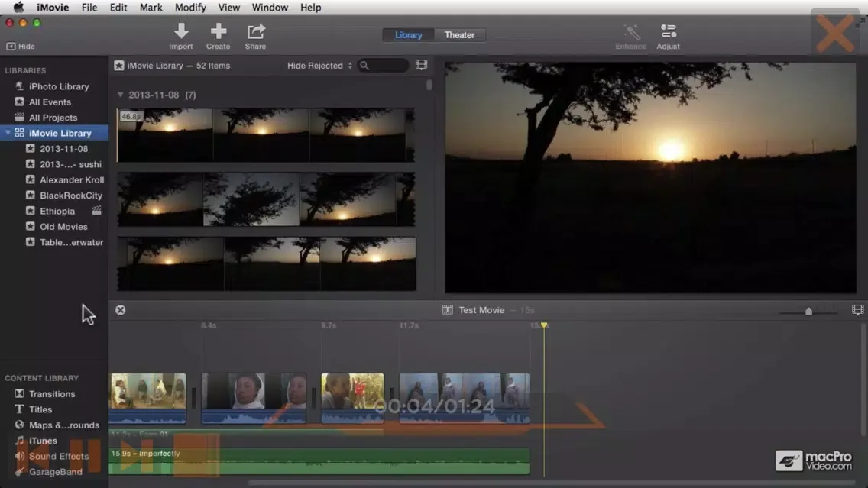Switch to the Theater tab
Viewport: 868px width, 488px height.
coord(459,35)
